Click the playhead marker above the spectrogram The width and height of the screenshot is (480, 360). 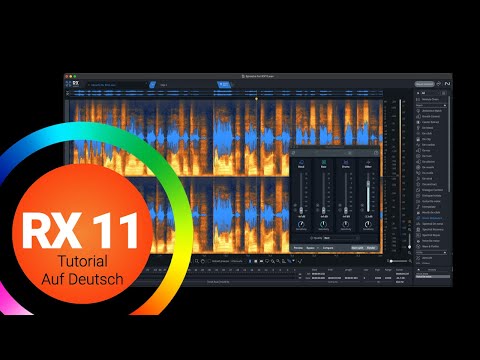click(256, 99)
